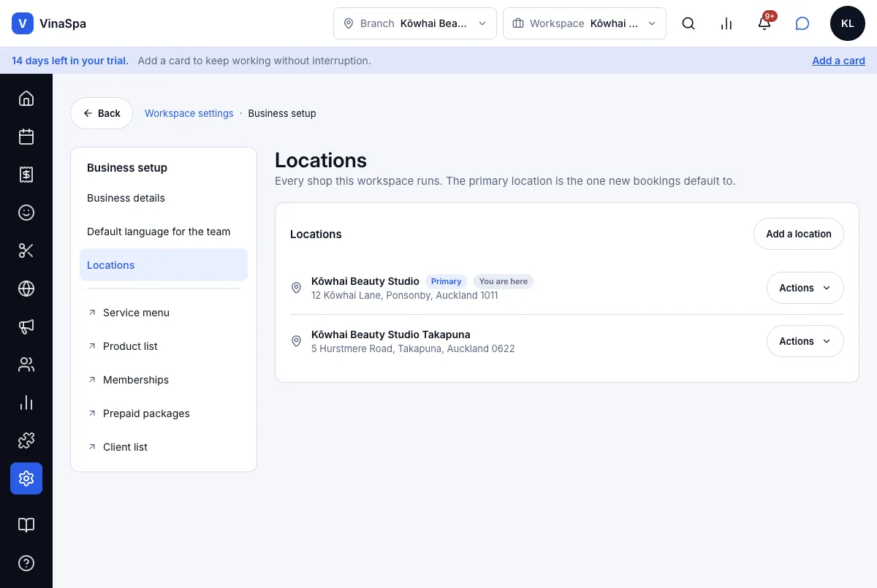Click the search magnifier icon
Screen dimensions: 877x588
tap(688, 23)
